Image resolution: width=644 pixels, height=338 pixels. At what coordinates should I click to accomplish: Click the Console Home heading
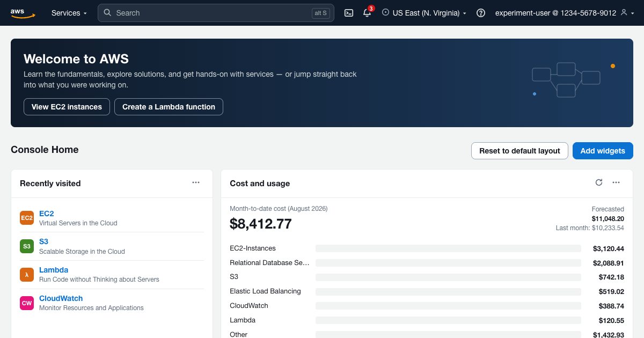click(x=45, y=150)
